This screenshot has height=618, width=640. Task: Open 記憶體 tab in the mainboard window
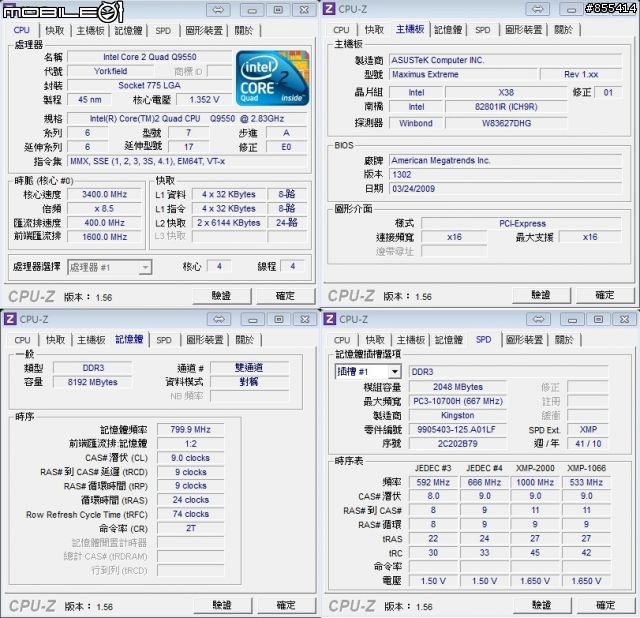448,30
